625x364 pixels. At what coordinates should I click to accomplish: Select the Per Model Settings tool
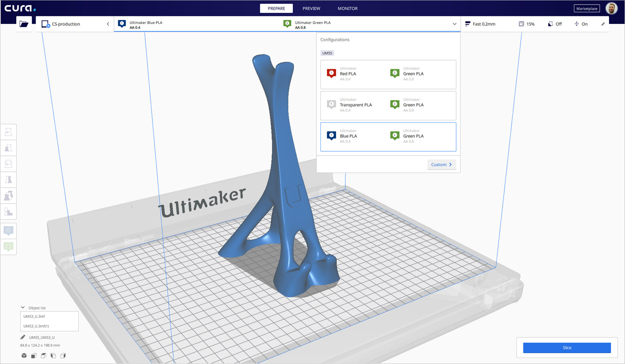(x=8, y=196)
